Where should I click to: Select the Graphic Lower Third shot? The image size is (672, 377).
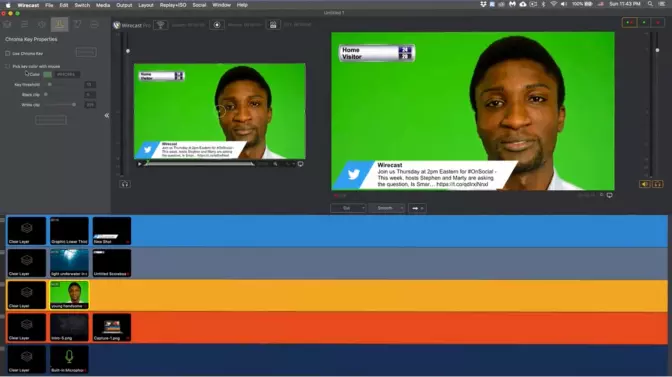[x=69, y=231]
